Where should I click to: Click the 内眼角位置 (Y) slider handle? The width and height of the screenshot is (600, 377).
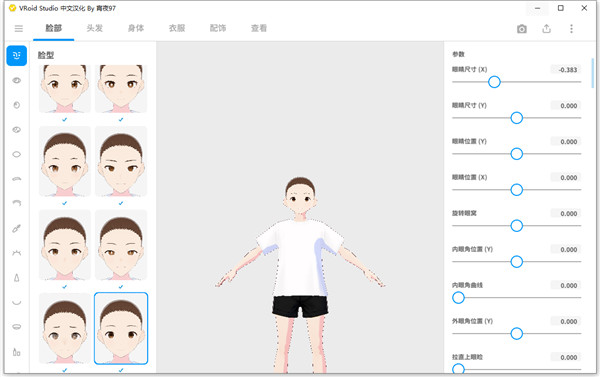coord(517,262)
